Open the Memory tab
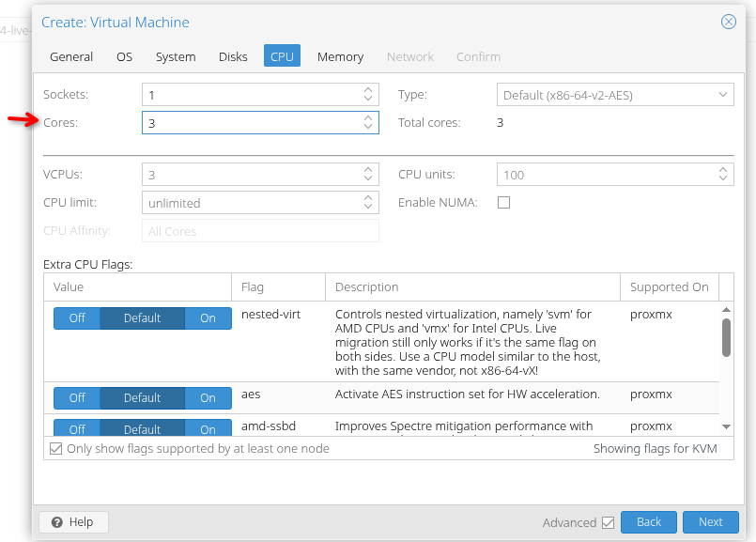 (x=340, y=56)
